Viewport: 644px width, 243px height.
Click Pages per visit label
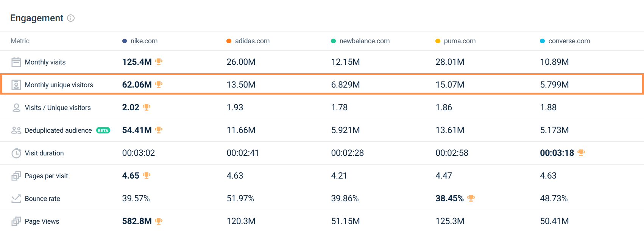click(46, 176)
